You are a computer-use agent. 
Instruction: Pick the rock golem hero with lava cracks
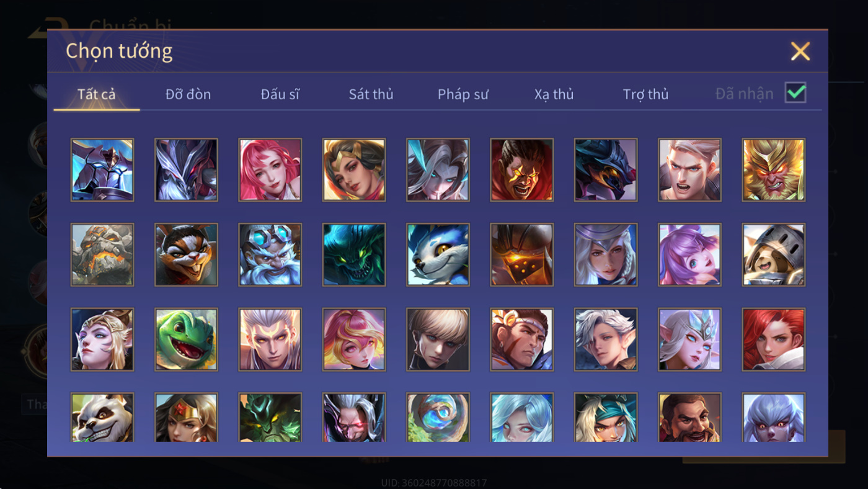[x=102, y=254]
